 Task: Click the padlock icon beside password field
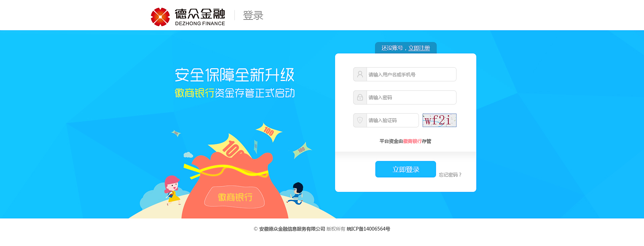tap(360, 97)
